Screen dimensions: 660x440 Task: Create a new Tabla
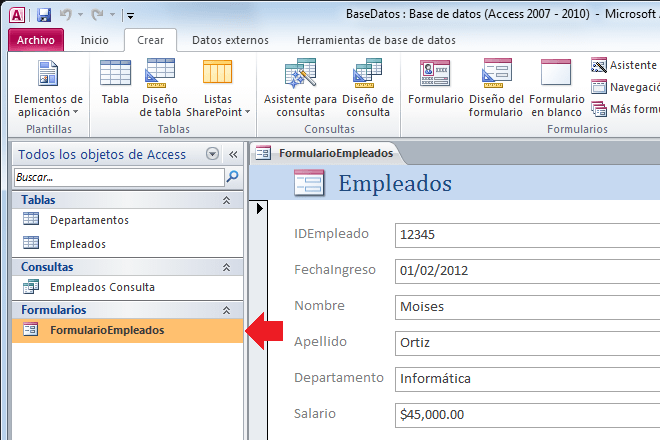tap(115, 82)
